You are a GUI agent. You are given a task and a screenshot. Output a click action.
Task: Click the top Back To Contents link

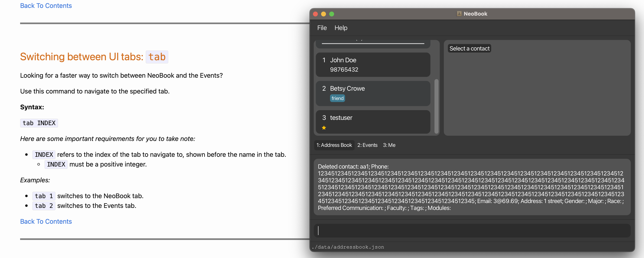[46, 5]
